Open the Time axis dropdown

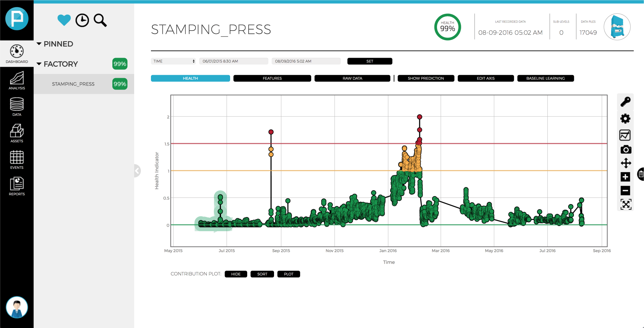pyautogui.click(x=173, y=61)
